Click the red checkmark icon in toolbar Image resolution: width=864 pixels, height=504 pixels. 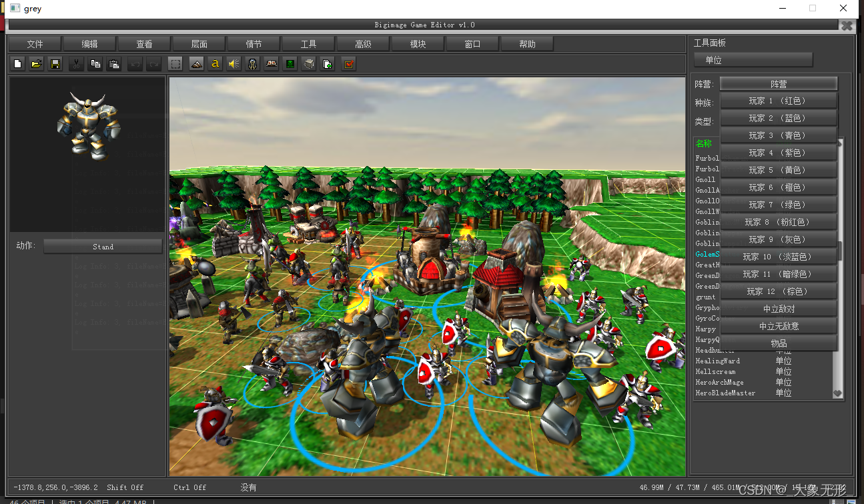348,64
